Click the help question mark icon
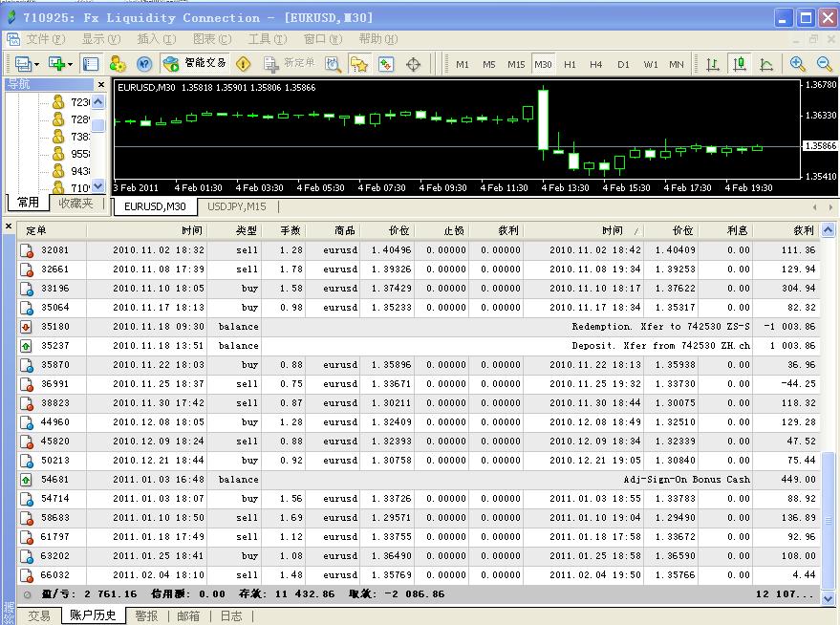Screen dimensions: 840x625 click(144, 64)
